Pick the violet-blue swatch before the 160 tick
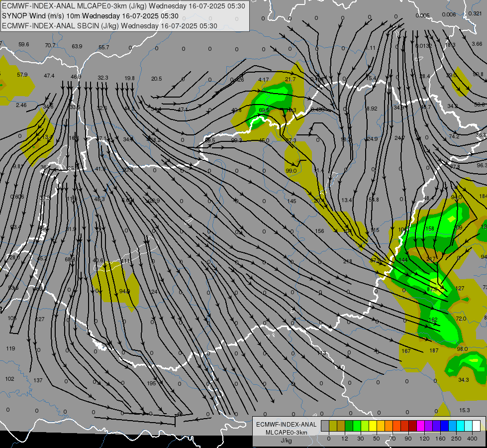 point(436,426)
